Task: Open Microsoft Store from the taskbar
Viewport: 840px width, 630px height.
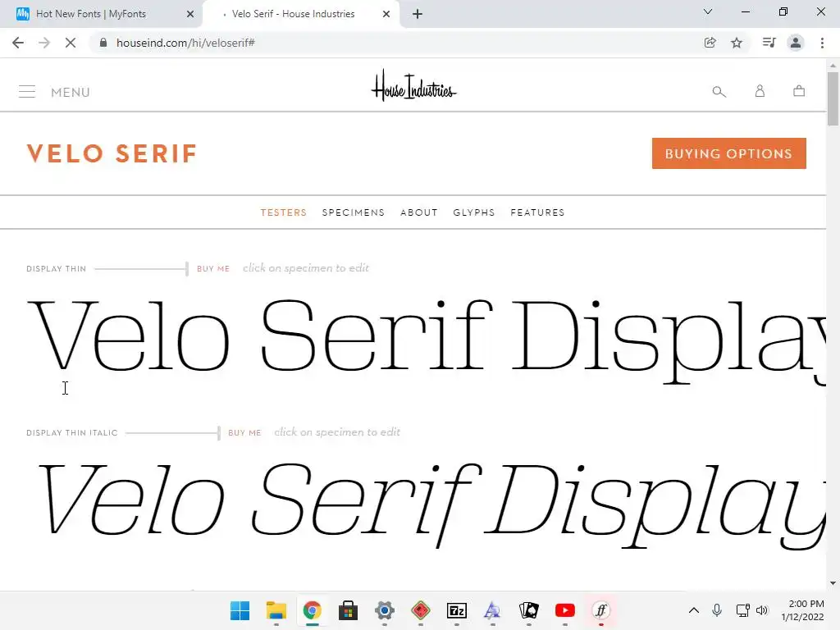Action: pyautogui.click(x=348, y=610)
